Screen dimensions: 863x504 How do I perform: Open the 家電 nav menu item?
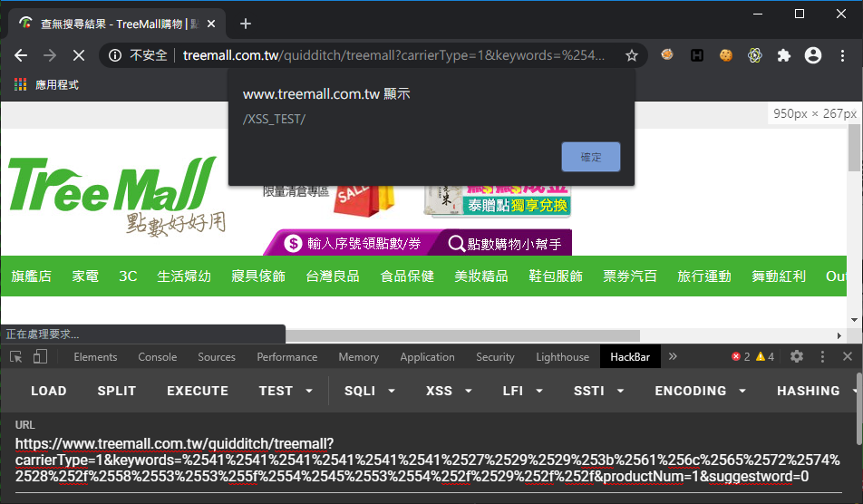coord(85,276)
